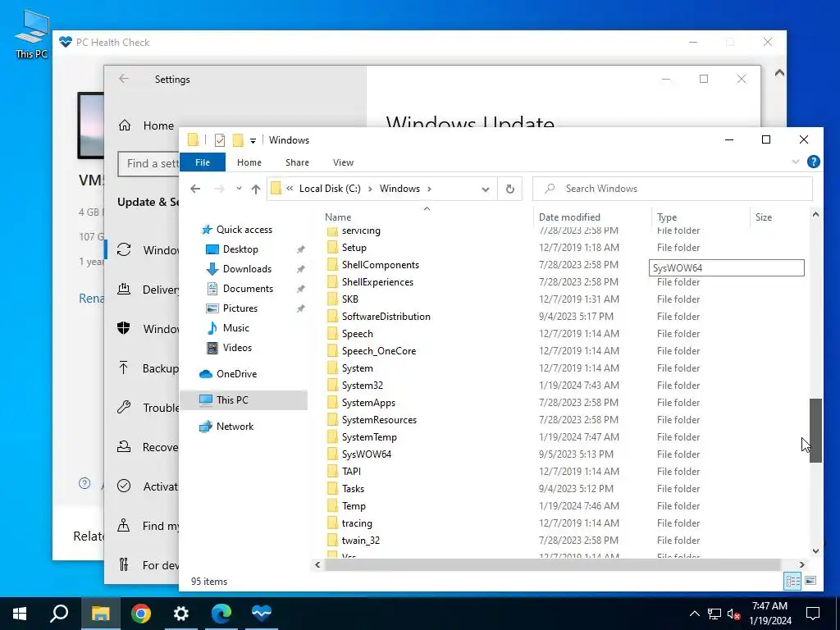The image size is (840, 630).
Task: Select the twain_32 folder name
Action: coord(361,541)
